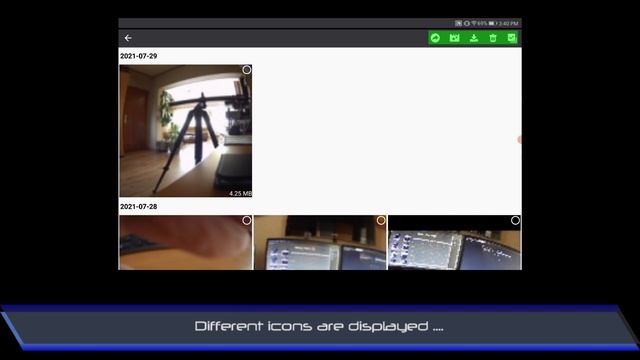
Task: Tap the battery indicator in the status bar
Action: pyautogui.click(x=491, y=23)
